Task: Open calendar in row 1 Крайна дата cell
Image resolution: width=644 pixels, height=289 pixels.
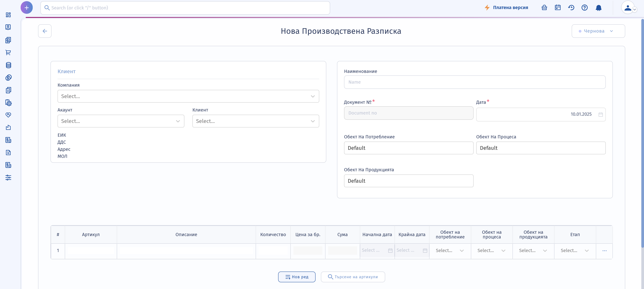Action: (x=425, y=251)
